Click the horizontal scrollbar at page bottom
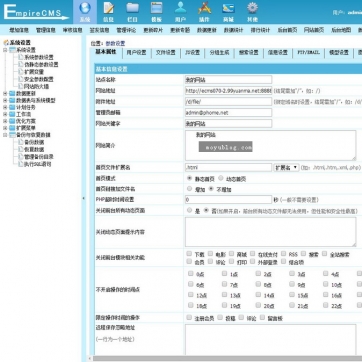Screen dimensions: 362x362 [227, 359]
